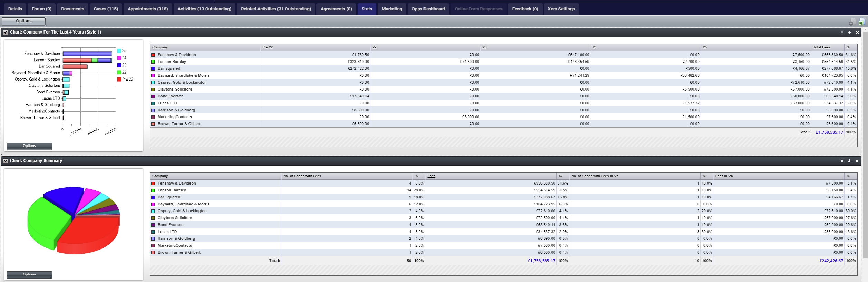This screenshot has width=868, height=282.
Task: Go to Cases (115) tab
Action: (106, 9)
